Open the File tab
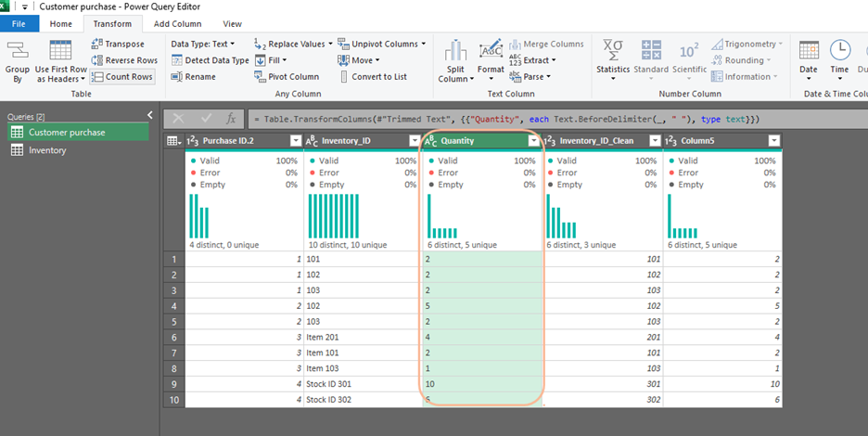Viewport: 868px width, 436px height. click(19, 24)
